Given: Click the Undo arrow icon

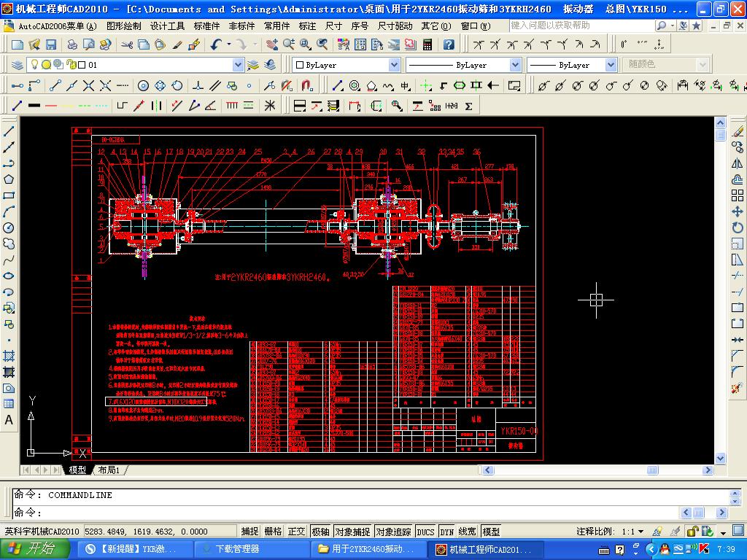Looking at the screenshot, I should click(x=216, y=44).
